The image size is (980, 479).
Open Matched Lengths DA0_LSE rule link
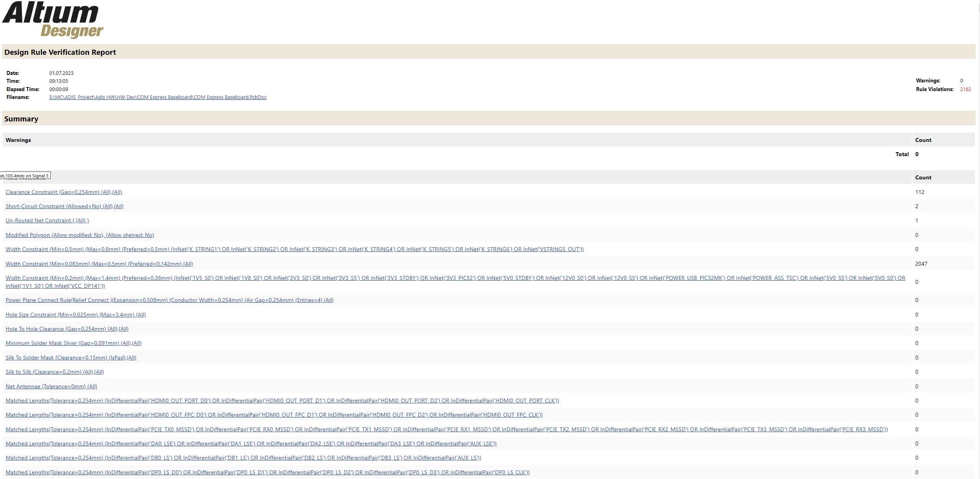point(251,444)
